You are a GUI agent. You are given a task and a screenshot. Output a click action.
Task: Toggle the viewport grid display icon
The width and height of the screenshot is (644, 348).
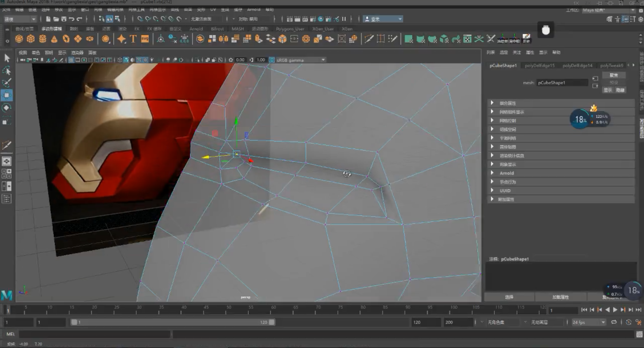coord(71,60)
